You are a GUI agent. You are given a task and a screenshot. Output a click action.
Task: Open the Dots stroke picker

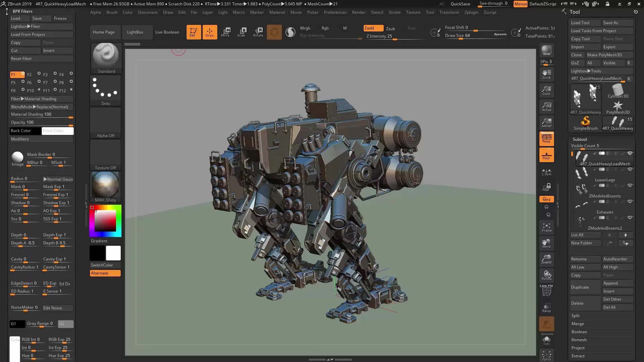pyautogui.click(x=106, y=90)
